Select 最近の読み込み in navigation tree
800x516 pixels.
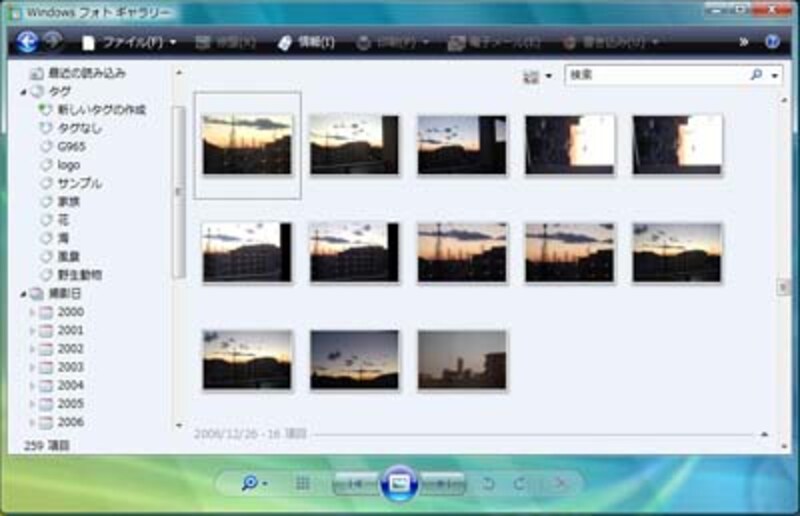point(78,73)
